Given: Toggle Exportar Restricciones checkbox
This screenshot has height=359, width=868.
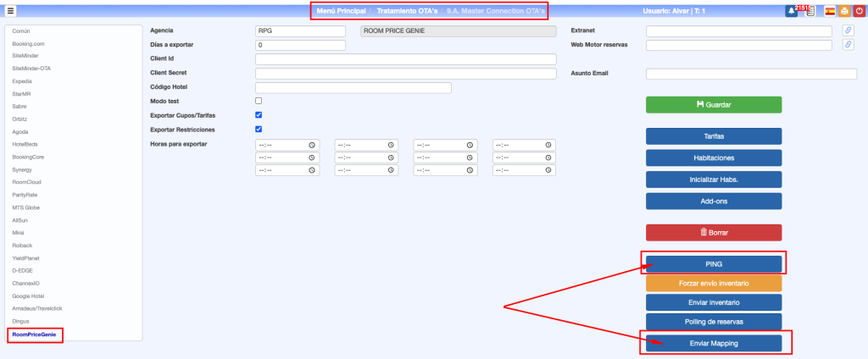Looking at the screenshot, I should pyautogui.click(x=259, y=130).
